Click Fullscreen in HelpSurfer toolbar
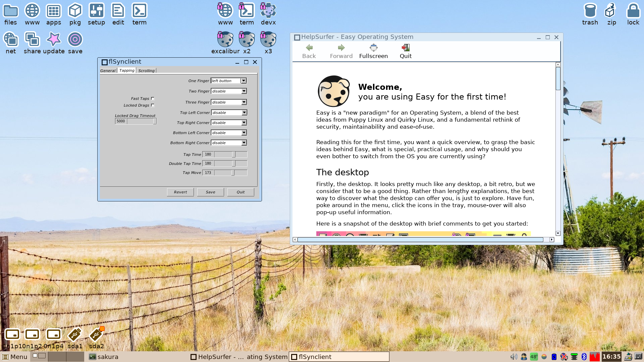 click(x=373, y=51)
